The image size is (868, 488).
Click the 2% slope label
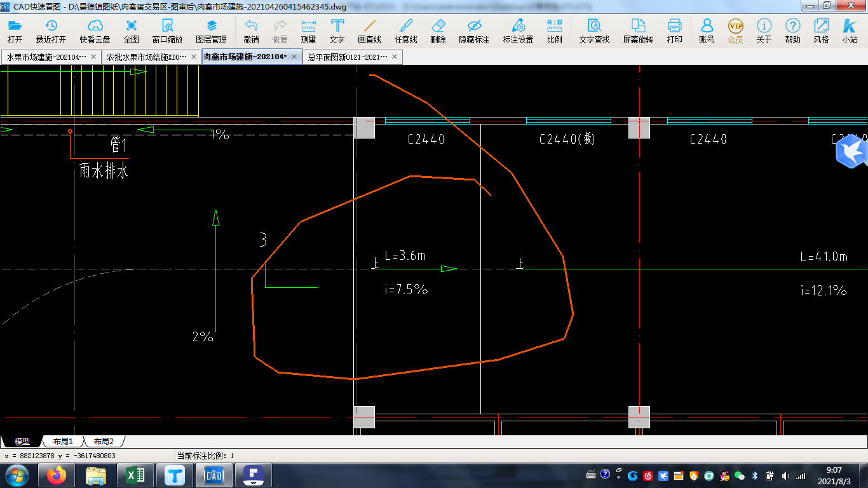click(x=203, y=337)
